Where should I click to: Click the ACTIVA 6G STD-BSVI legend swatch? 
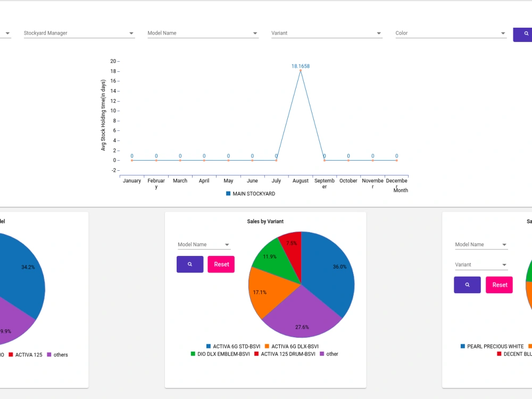point(209,346)
